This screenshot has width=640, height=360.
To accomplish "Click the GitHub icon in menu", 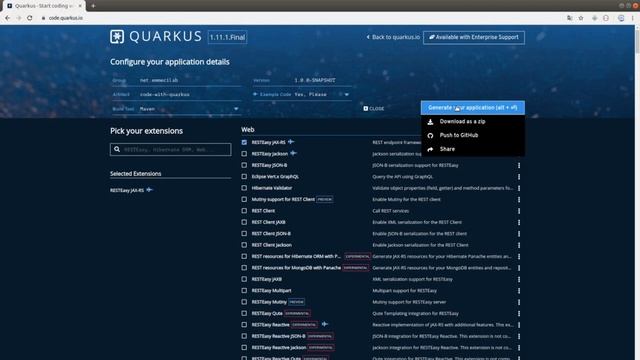I will [x=430, y=136].
